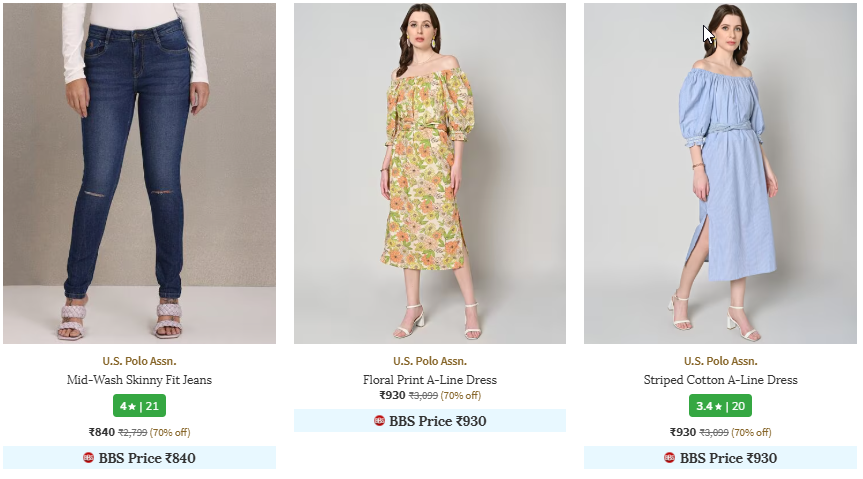This screenshot has height=479, width=863.
Task: Open the Mid-Wash Skinny Fit Jeans image
Action: 139,173
